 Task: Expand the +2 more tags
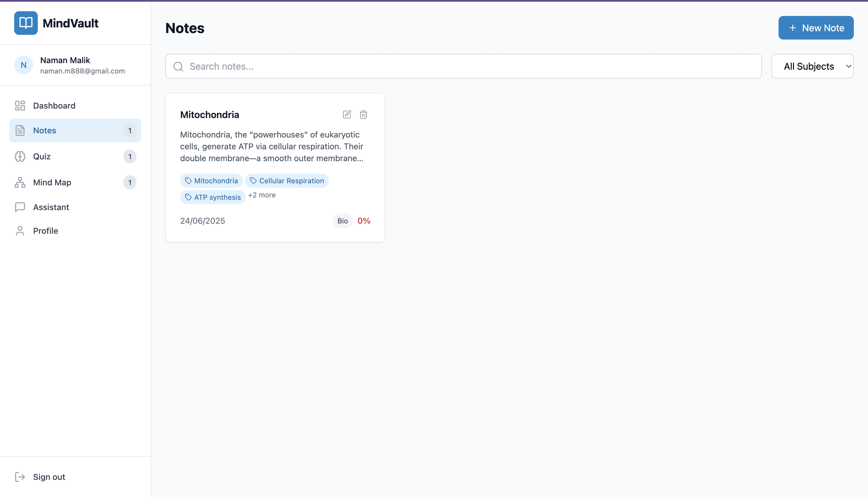(x=262, y=195)
